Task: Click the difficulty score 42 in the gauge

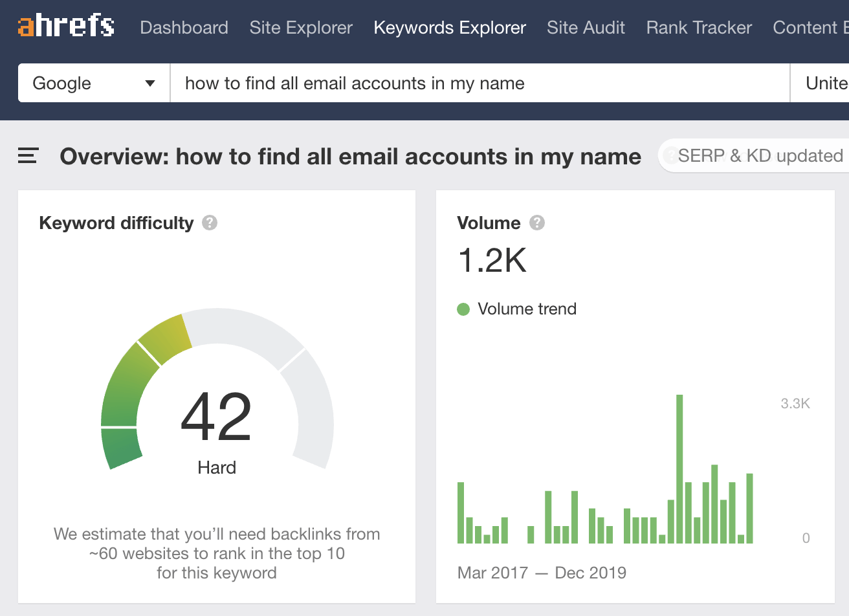Action: [216, 417]
